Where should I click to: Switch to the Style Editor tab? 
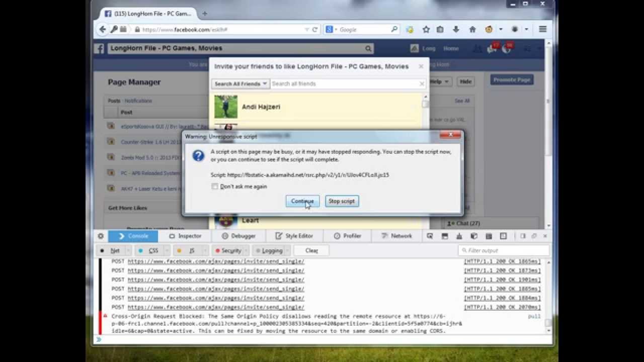click(294, 236)
